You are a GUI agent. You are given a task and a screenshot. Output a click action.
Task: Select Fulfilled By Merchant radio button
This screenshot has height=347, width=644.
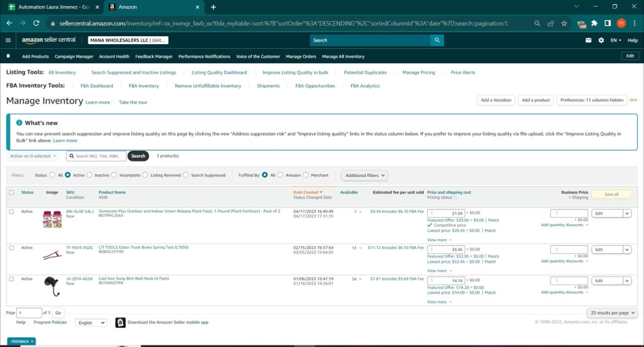[x=306, y=175]
